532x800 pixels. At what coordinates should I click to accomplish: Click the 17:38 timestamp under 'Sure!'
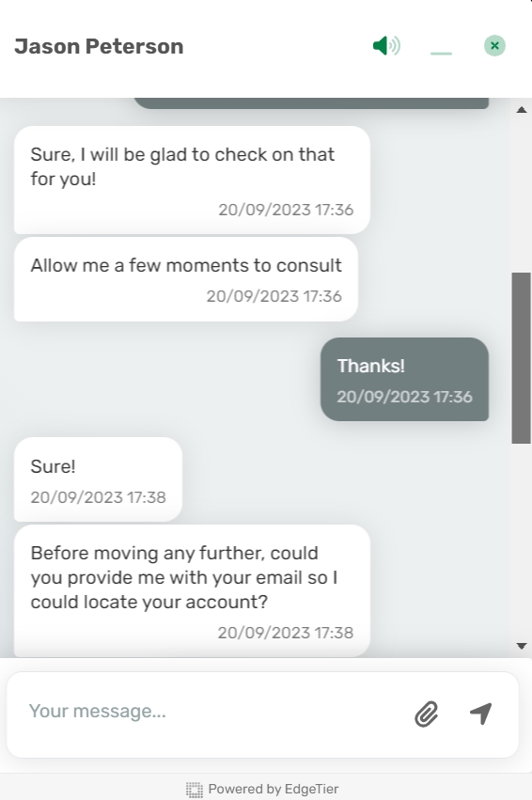99,497
